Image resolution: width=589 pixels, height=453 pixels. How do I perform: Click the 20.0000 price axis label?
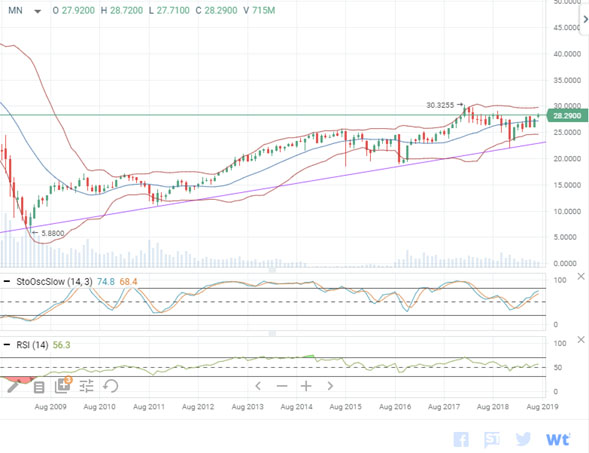tap(567, 159)
